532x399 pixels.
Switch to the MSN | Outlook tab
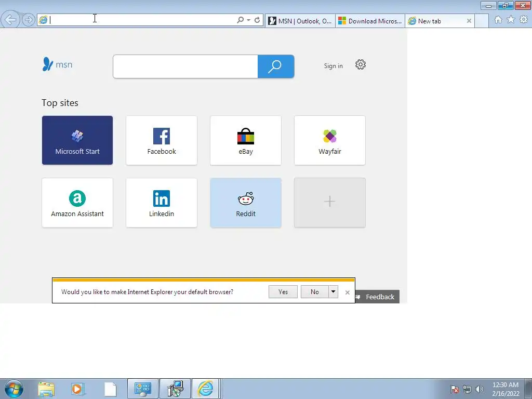[x=300, y=21]
